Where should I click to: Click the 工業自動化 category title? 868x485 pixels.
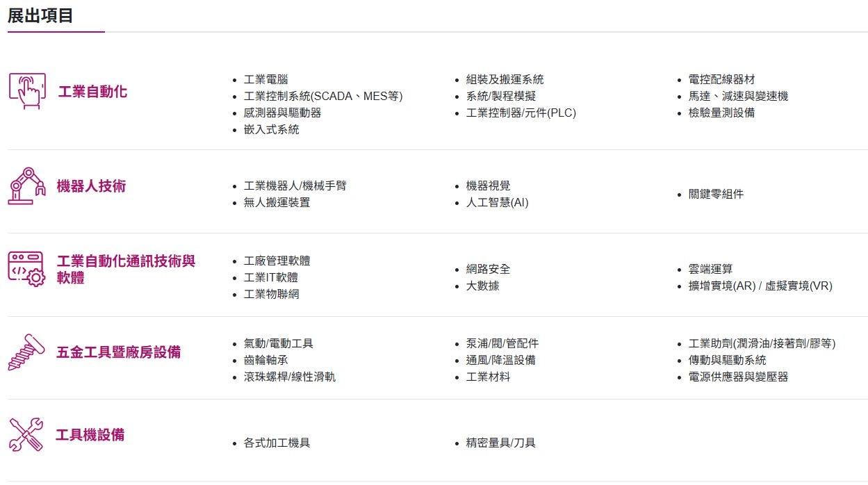click(x=92, y=92)
